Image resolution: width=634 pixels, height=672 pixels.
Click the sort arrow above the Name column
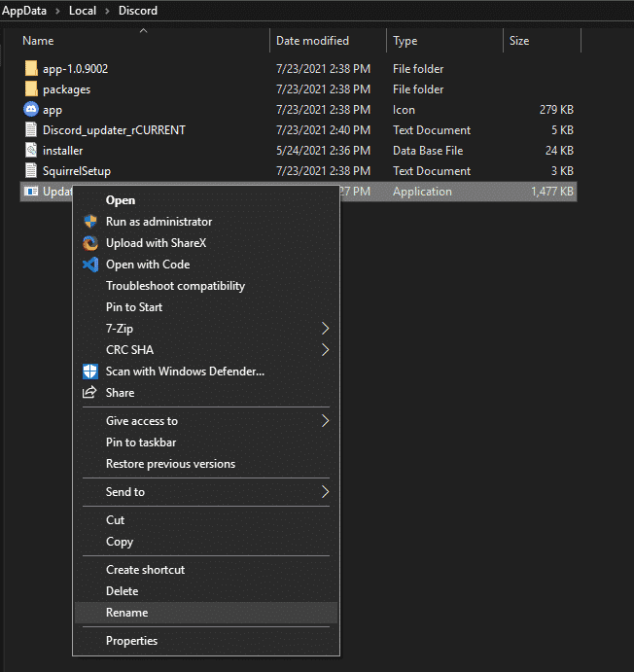tap(144, 31)
